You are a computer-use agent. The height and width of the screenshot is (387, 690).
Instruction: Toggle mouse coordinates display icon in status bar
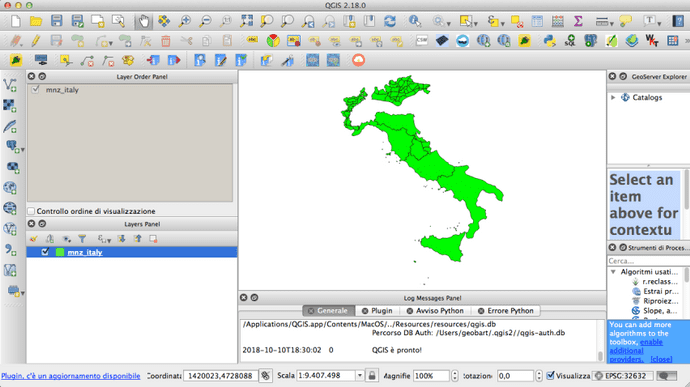pyautogui.click(x=265, y=376)
